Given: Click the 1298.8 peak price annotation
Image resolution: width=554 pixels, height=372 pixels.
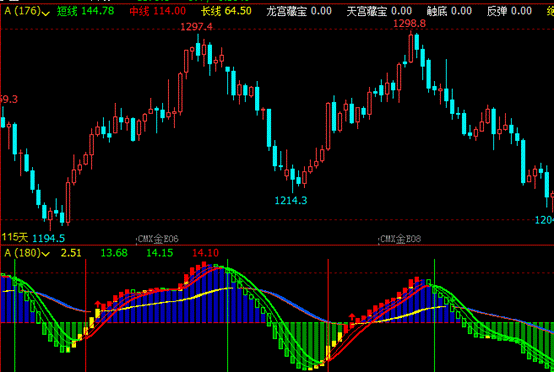Looking at the screenshot, I should point(409,24).
